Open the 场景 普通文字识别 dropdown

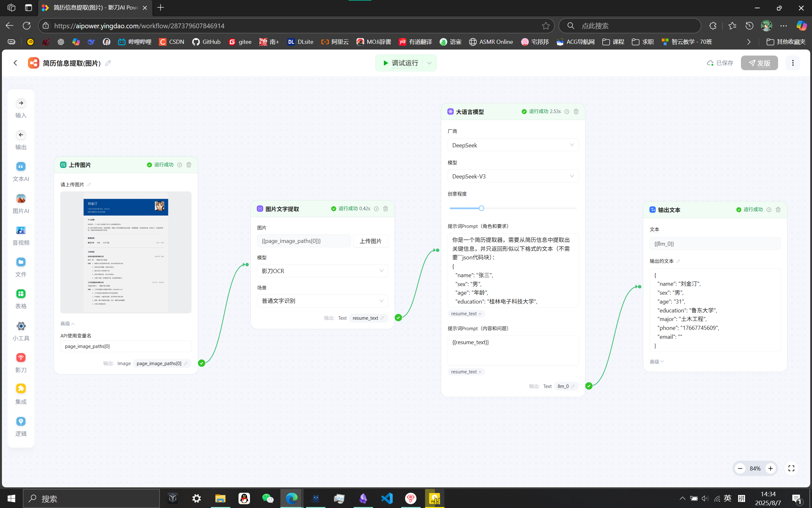coord(323,301)
